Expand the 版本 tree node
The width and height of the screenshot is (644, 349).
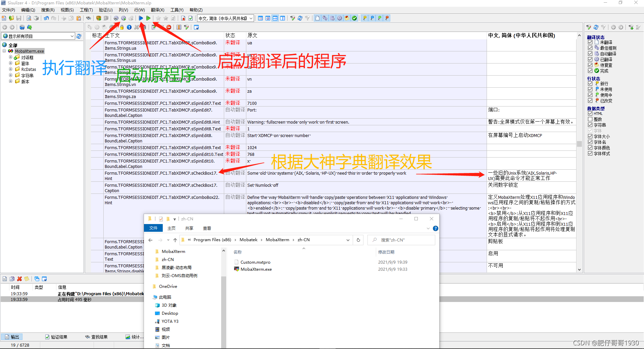click(10, 81)
